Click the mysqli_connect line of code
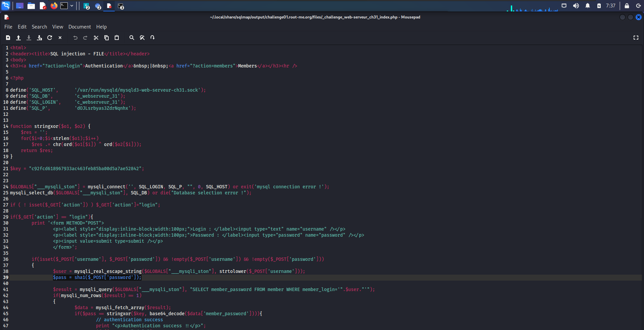 coord(170,187)
